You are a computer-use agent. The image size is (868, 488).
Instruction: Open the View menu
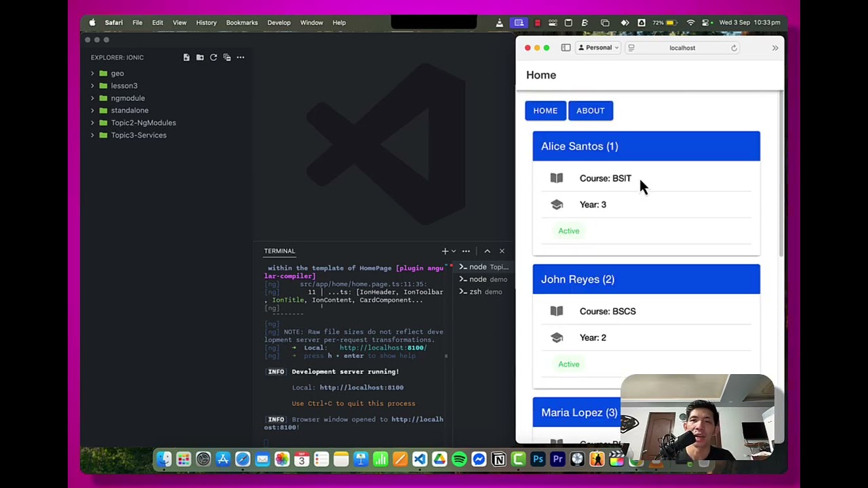(180, 22)
